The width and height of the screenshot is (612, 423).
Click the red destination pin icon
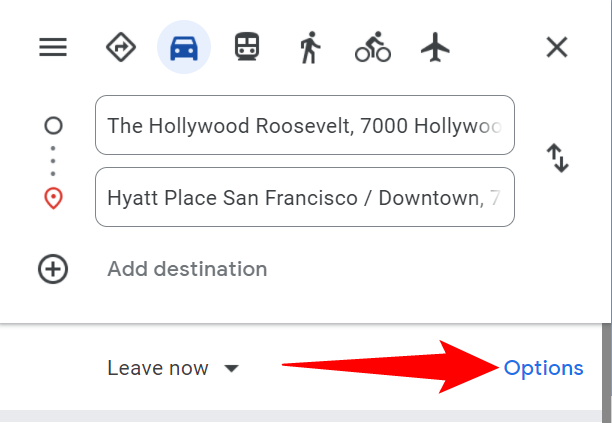[53, 198]
